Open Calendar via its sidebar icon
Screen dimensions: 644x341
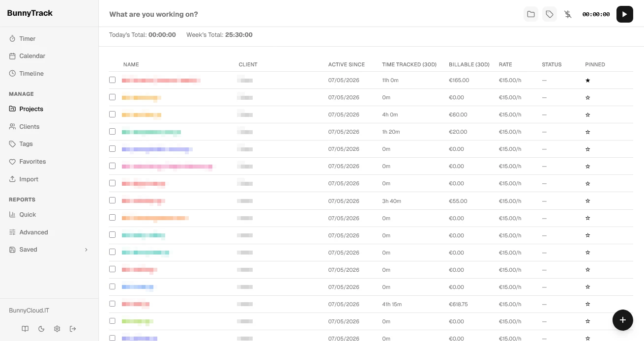coord(12,56)
